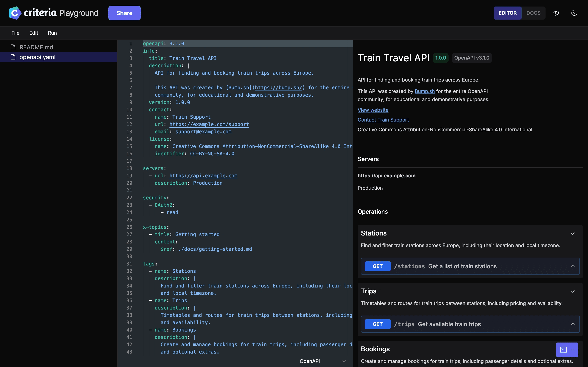Click the file icon beside openapi.yaml
This screenshot has height=367, width=588.
click(13, 57)
